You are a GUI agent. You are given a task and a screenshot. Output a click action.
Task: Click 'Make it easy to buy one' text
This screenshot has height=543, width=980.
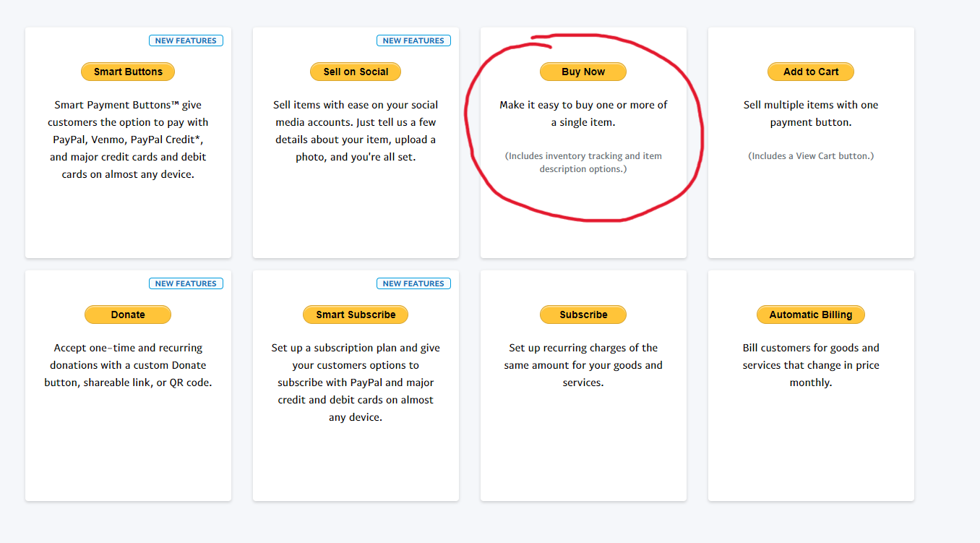pyautogui.click(x=583, y=114)
